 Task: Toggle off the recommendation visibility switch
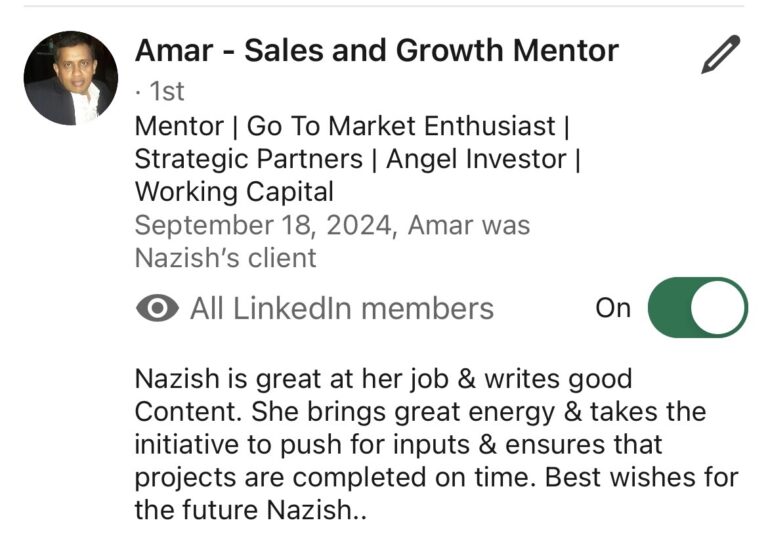click(697, 308)
